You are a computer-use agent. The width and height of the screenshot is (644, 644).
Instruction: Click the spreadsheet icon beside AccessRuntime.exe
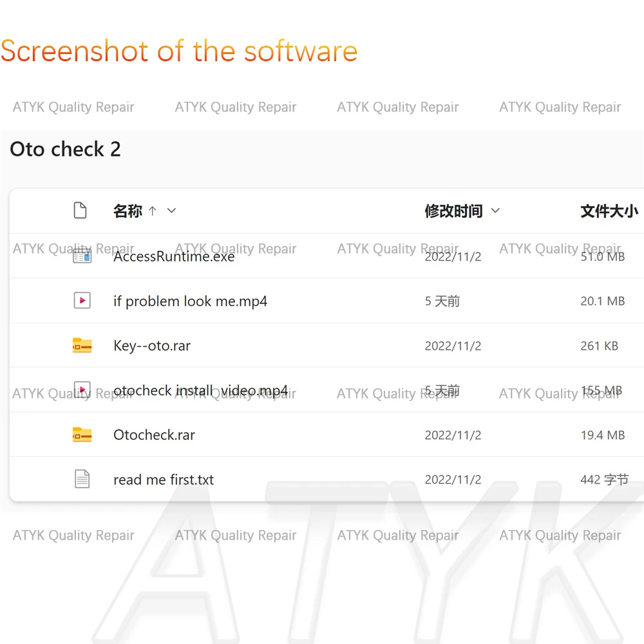tap(82, 256)
